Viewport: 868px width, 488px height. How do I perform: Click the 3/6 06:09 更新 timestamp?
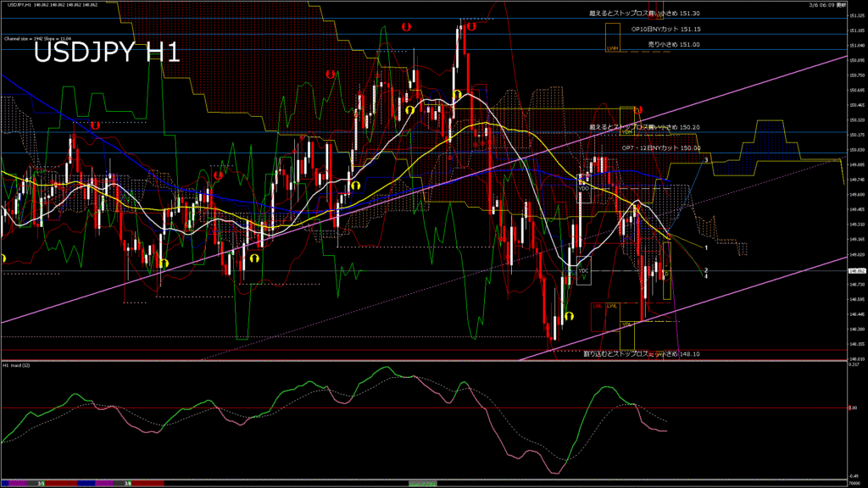pos(827,5)
